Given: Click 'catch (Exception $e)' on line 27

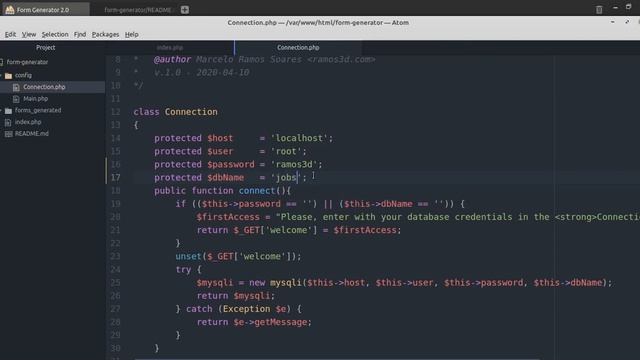Looking at the screenshot, I should [238, 309].
